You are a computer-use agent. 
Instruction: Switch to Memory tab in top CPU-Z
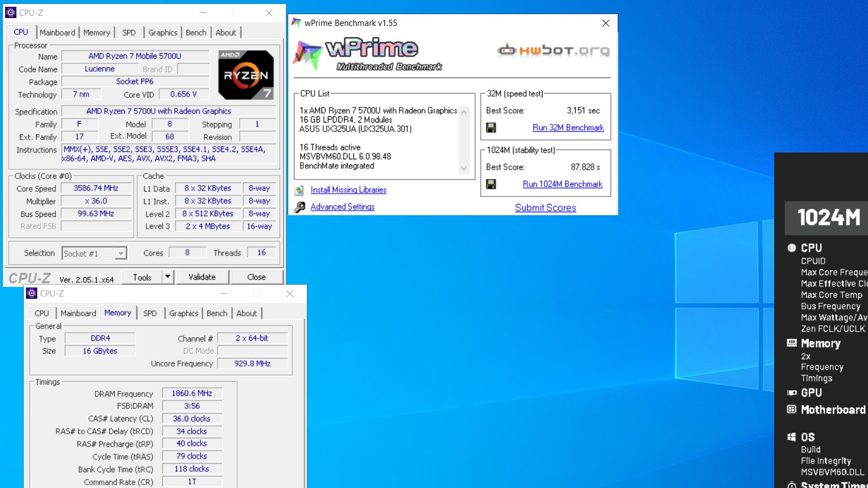(97, 33)
